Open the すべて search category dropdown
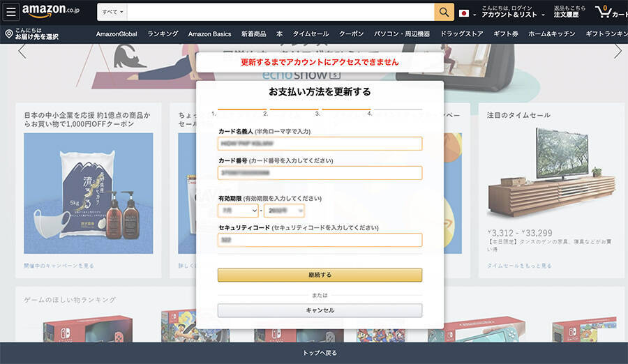Viewport: 628px width, 364px height. point(112,12)
